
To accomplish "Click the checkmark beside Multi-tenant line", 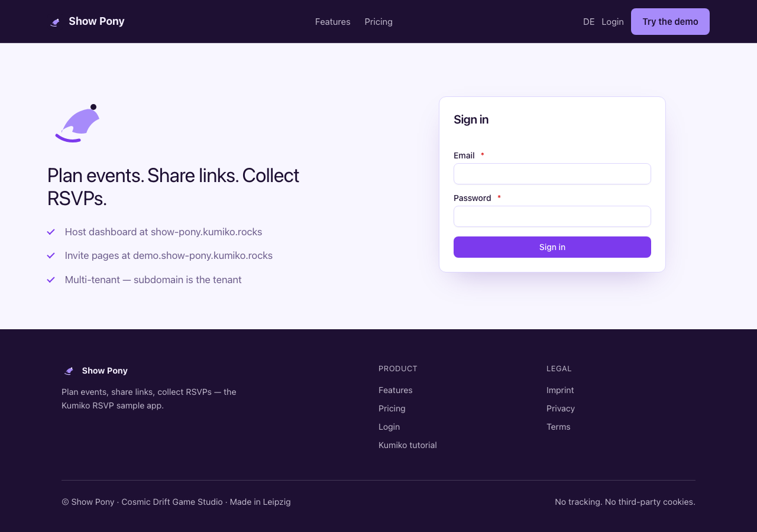I will point(51,280).
